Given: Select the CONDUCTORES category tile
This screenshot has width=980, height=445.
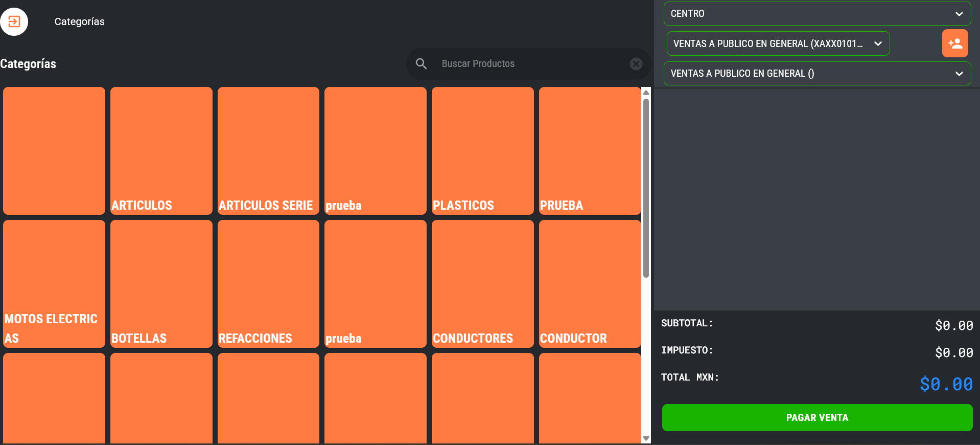Looking at the screenshot, I should 482,284.
